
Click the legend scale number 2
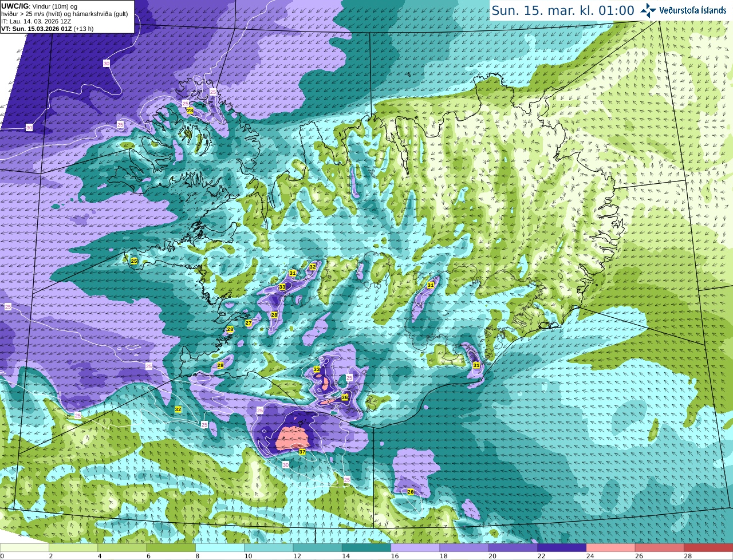(x=51, y=556)
